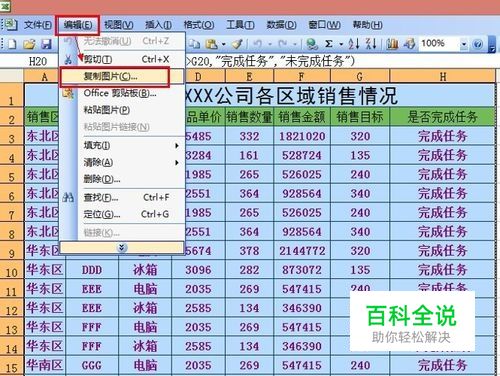
Task: Choose 定位(G)... menu entry
Action: point(122,214)
